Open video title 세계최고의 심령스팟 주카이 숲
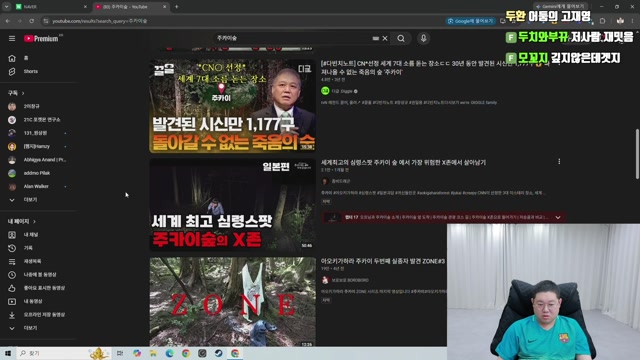Screen dimensions: 640x360 click(x=403, y=162)
